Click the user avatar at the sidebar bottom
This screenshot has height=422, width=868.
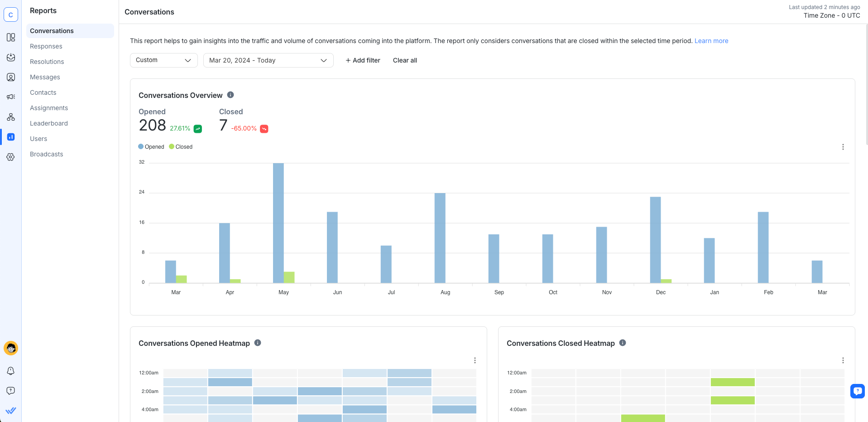pos(10,348)
